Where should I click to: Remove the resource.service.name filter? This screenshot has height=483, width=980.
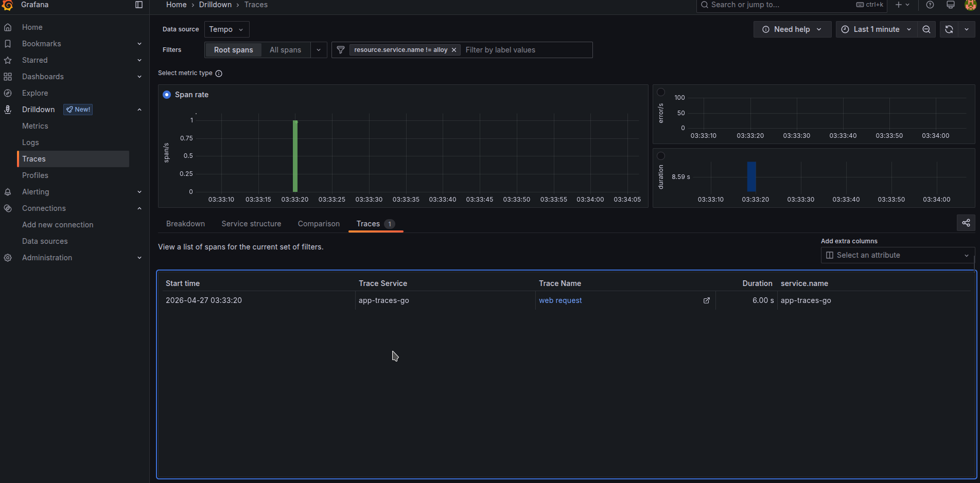point(453,50)
